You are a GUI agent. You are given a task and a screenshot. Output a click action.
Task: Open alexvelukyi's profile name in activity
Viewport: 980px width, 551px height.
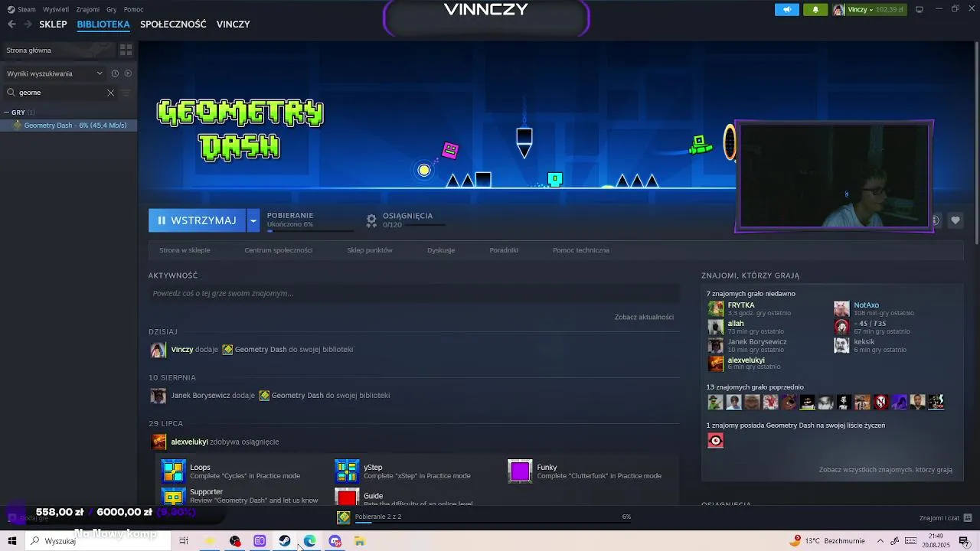[x=189, y=442]
